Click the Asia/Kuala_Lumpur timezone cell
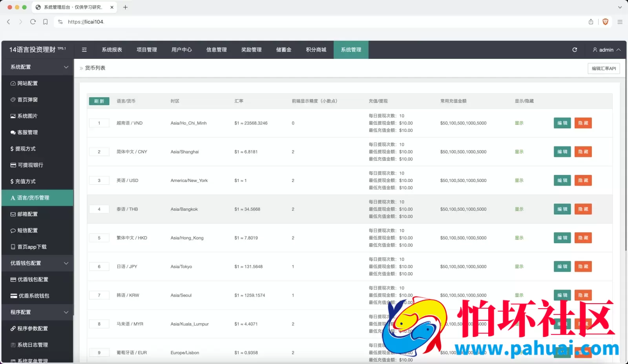The width and height of the screenshot is (628, 364). (x=190, y=324)
